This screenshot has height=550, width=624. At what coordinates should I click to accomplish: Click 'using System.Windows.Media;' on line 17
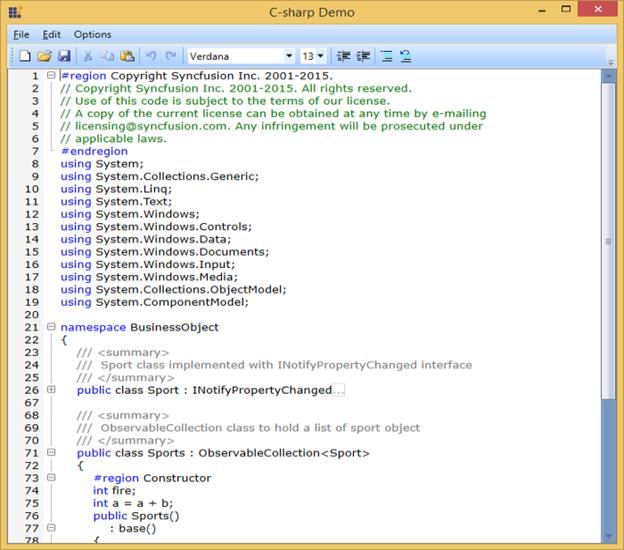click(149, 277)
